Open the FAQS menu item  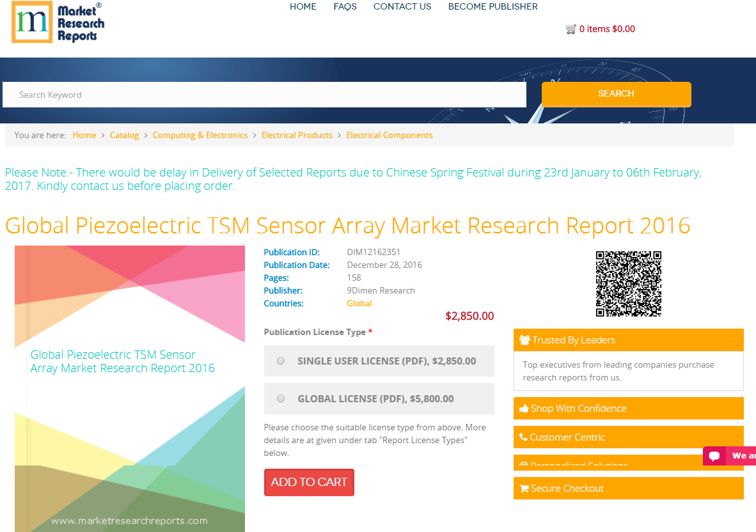345,7
